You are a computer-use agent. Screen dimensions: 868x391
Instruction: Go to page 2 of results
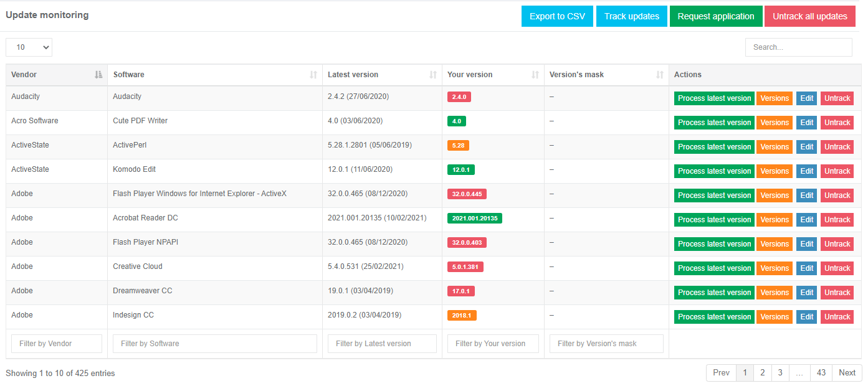762,373
